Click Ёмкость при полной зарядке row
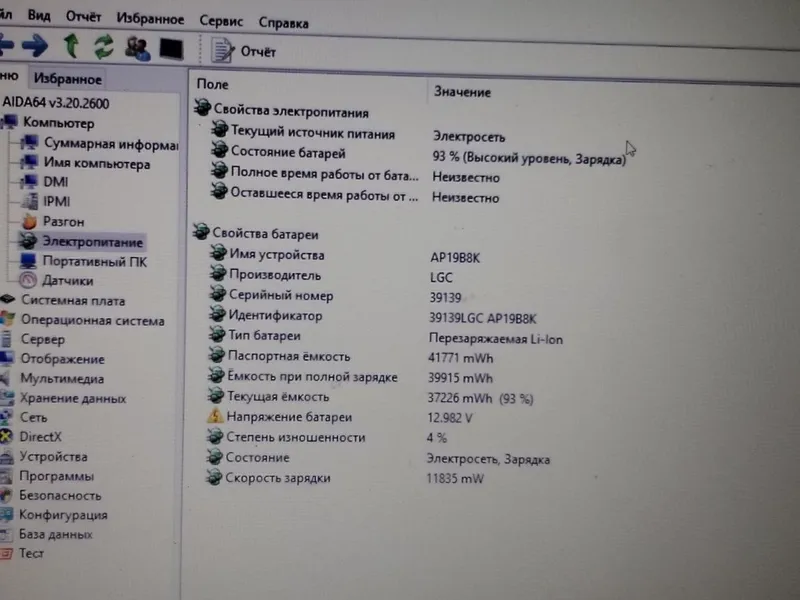This screenshot has height=600, width=800. click(351, 377)
